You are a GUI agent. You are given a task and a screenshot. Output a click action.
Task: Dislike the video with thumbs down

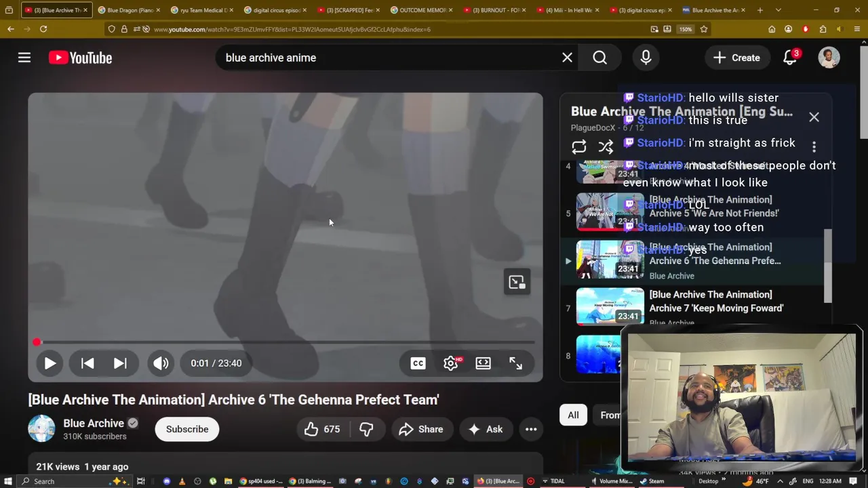tap(367, 429)
